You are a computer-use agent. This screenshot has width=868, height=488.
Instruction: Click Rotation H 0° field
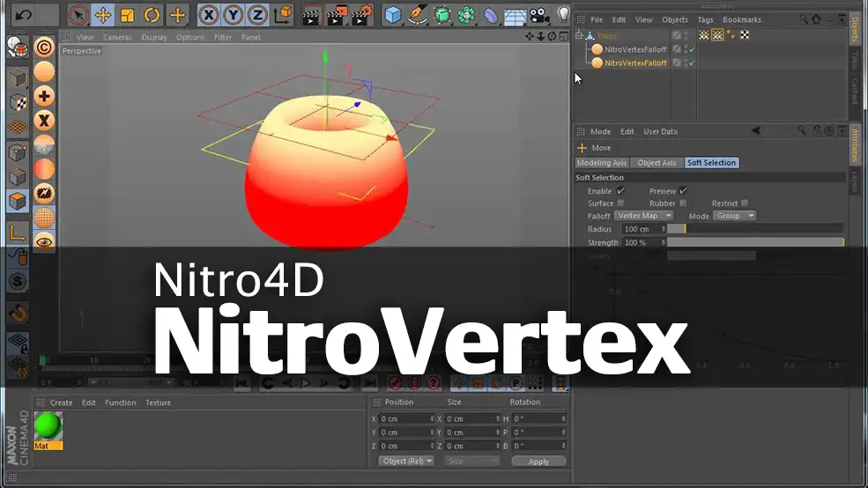pos(538,418)
